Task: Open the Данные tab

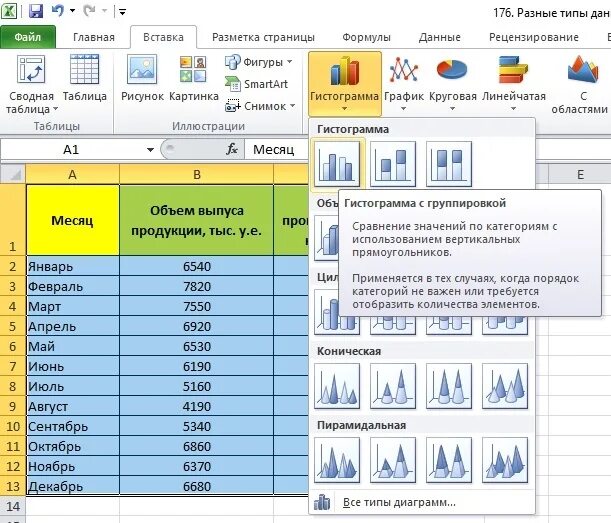Action: pyautogui.click(x=440, y=37)
